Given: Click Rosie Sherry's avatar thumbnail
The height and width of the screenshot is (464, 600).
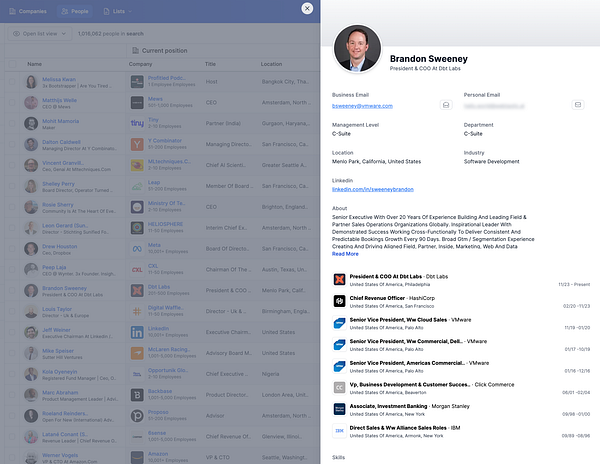Looking at the screenshot, I should click(x=31, y=207).
